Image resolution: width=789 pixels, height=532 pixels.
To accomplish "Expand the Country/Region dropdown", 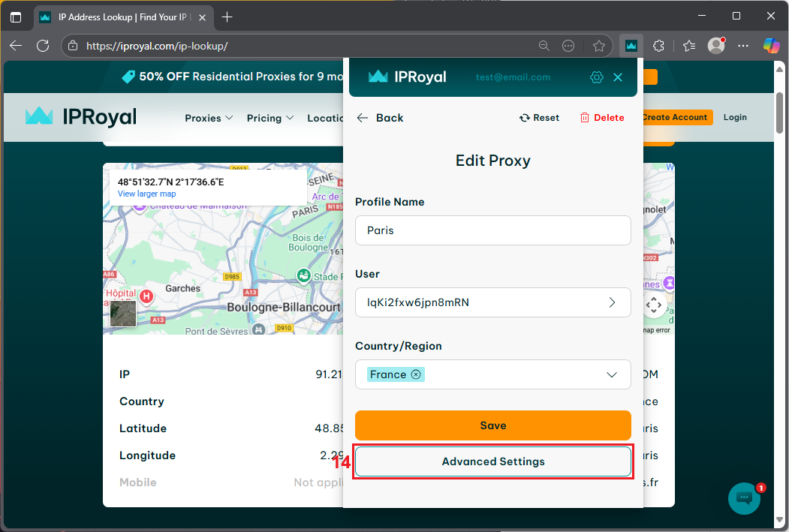I will coord(611,374).
